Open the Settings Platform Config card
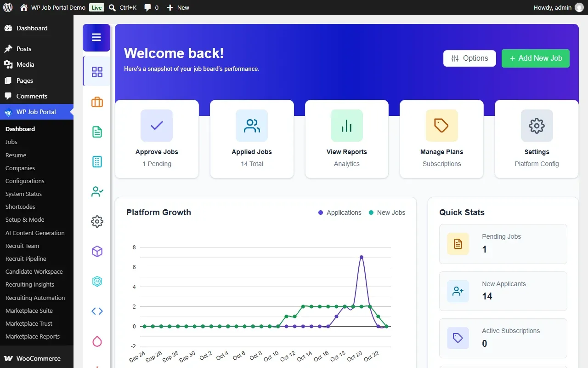Screen dimensions: 588x368 pyautogui.click(x=537, y=139)
